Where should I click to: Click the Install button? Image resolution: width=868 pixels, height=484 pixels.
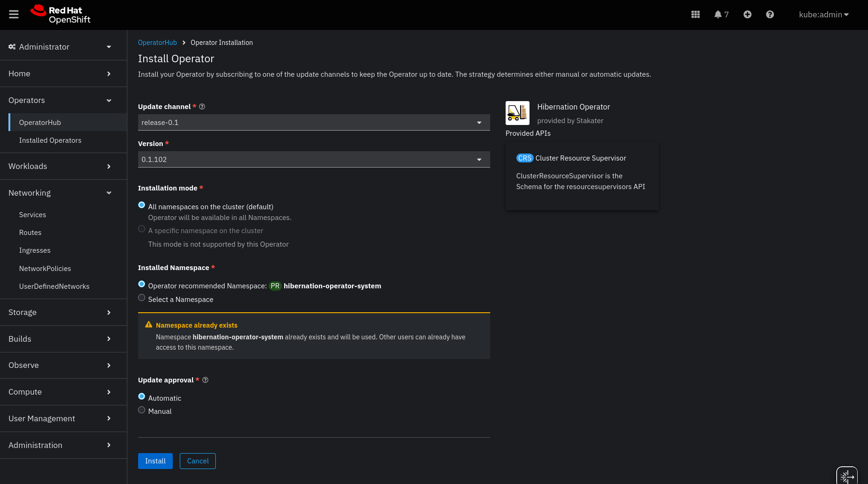pyautogui.click(x=155, y=461)
